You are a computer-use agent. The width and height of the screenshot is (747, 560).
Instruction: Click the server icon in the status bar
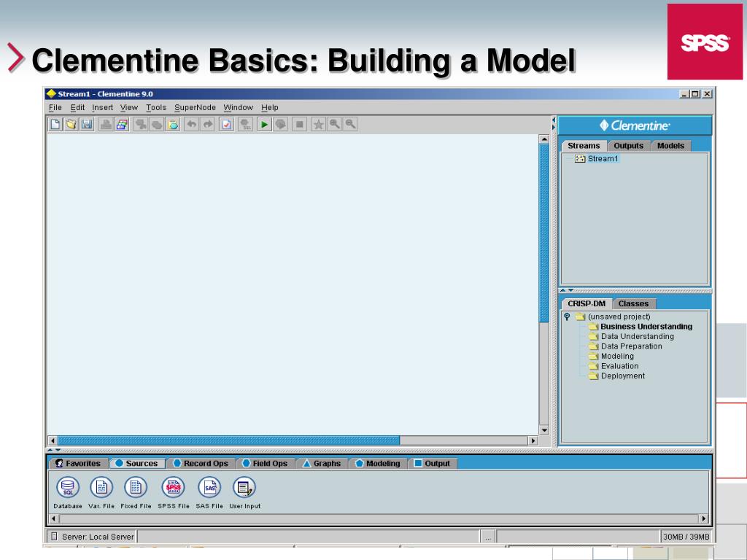coord(54,536)
